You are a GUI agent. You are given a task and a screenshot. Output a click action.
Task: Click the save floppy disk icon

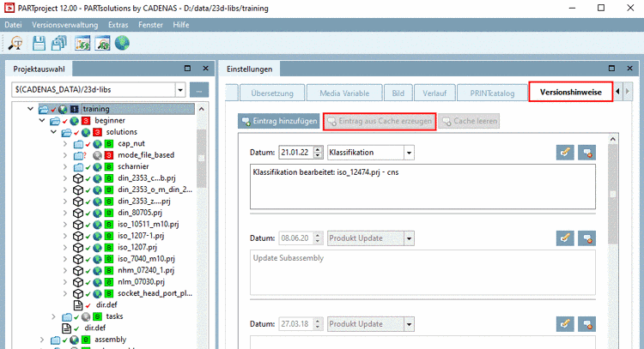coord(39,43)
